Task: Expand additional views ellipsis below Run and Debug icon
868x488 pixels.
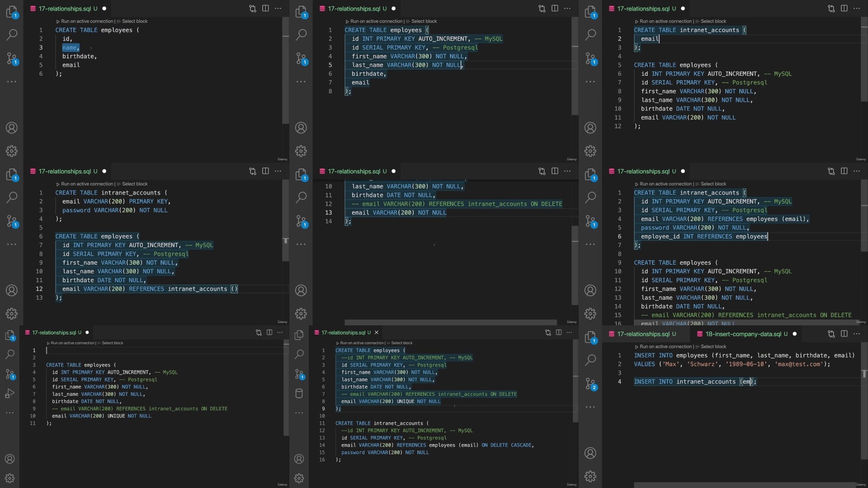Action: (10, 413)
